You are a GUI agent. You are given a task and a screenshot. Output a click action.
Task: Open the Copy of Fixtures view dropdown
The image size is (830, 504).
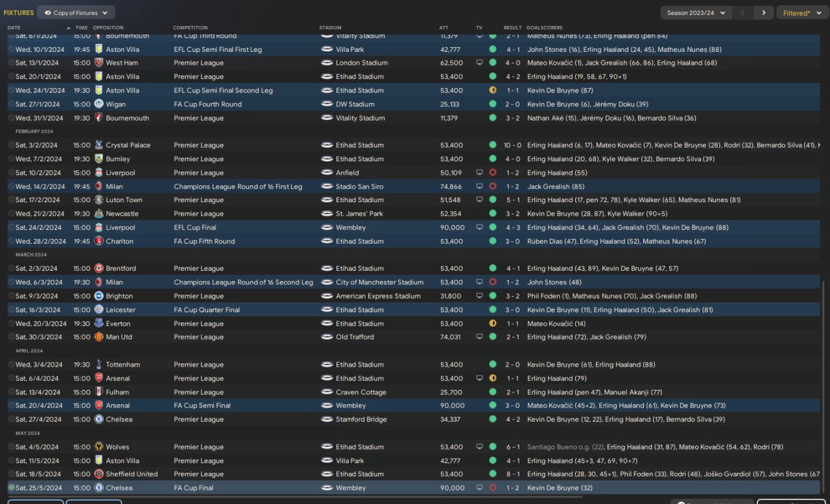[76, 12]
